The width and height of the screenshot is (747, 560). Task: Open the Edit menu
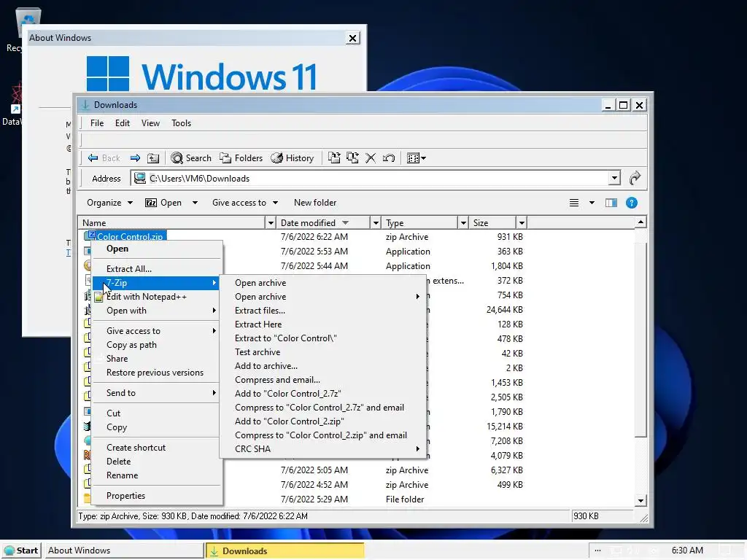[123, 122]
